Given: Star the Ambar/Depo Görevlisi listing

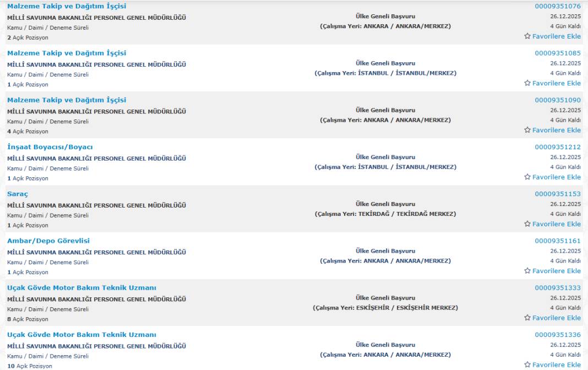Looking at the screenshot, I should (x=527, y=271).
